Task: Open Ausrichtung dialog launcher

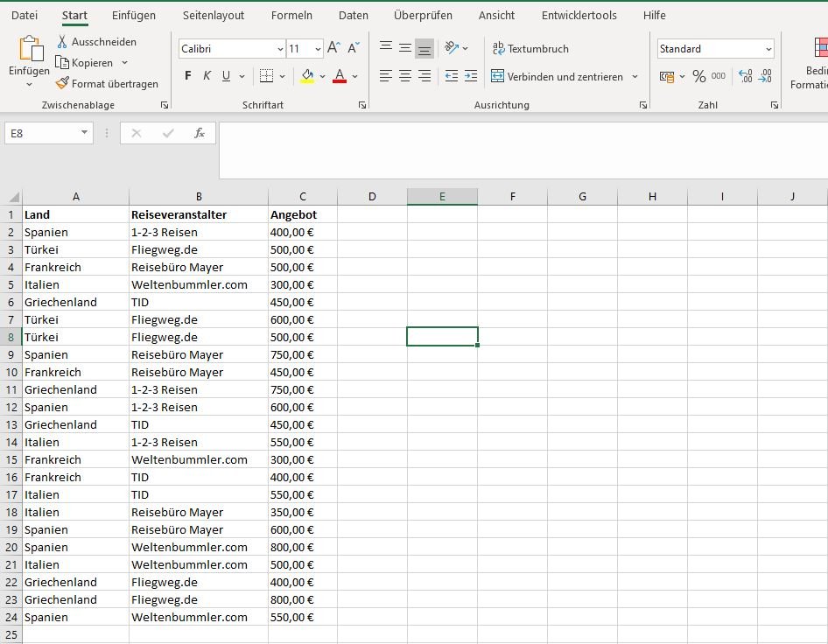Action: pos(643,105)
